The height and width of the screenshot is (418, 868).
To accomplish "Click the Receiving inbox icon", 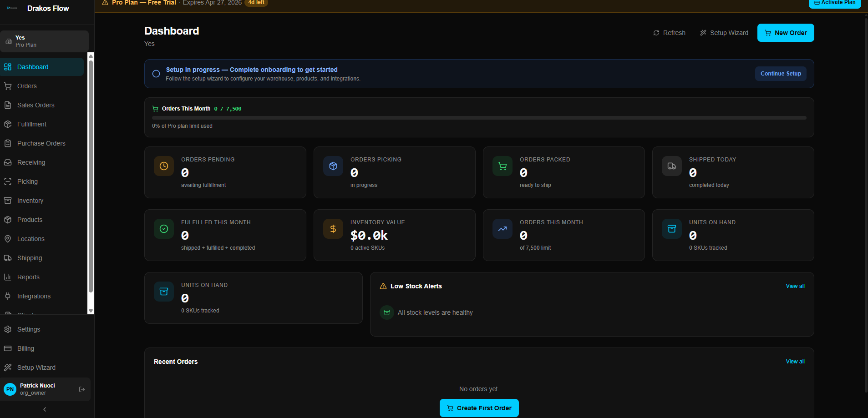I will point(8,162).
